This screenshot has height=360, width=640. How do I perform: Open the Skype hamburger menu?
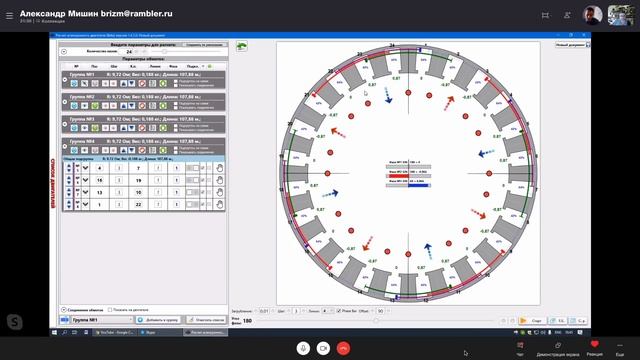(x=9, y=16)
